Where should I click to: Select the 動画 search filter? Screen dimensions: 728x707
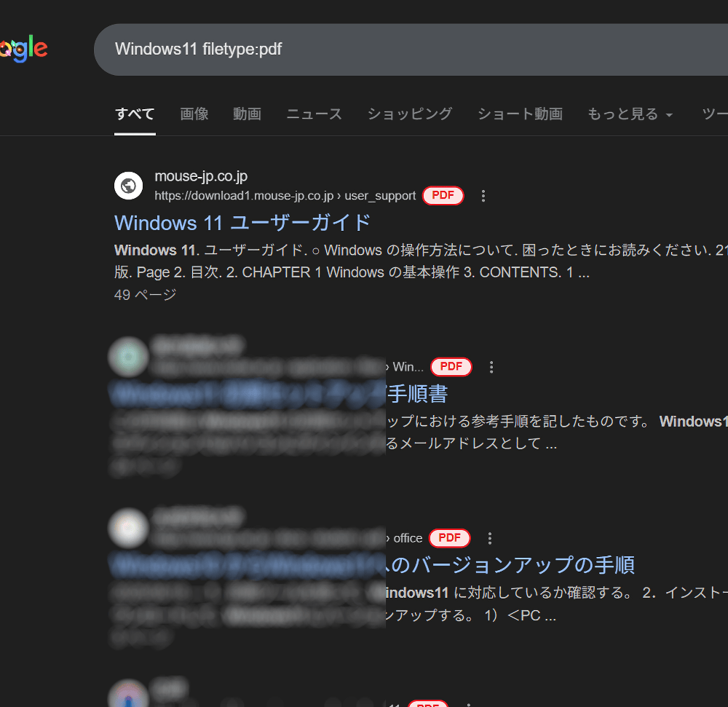tap(247, 114)
